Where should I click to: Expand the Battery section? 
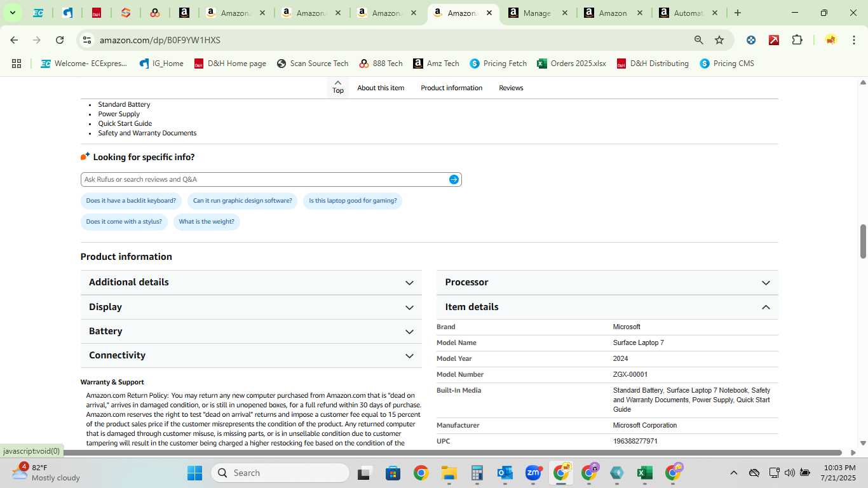tap(251, 331)
